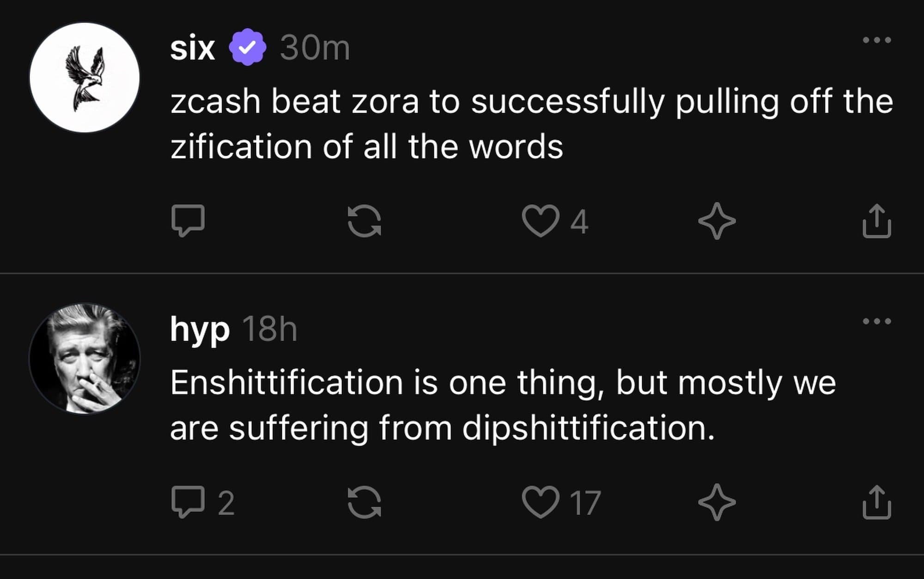
Task: Open six's bird profile picture
Action: [85, 78]
